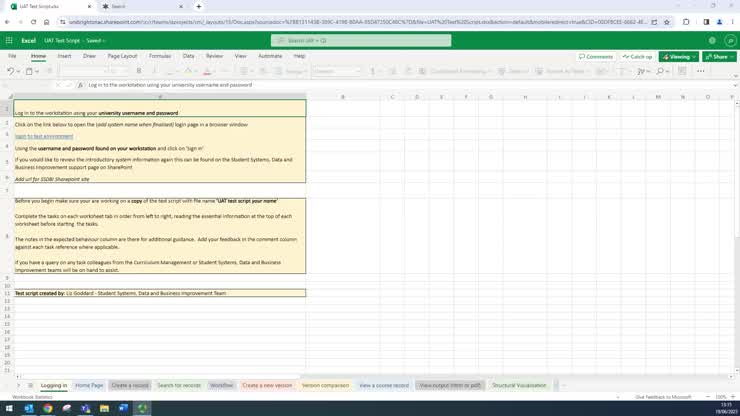Click the Undo icon in the ribbon
The height and width of the screenshot is (416, 740).
[x=10, y=71]
